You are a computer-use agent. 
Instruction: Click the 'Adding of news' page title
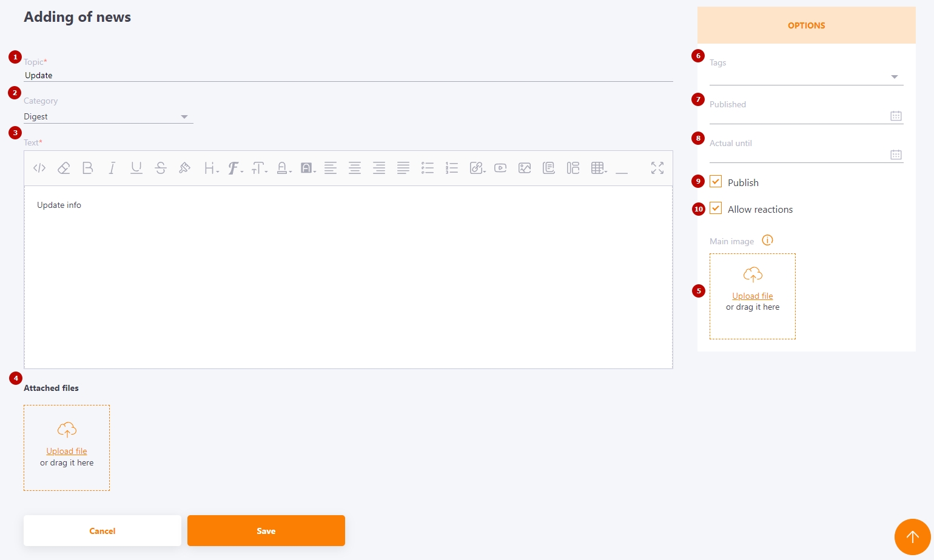(x=78, y=17)
